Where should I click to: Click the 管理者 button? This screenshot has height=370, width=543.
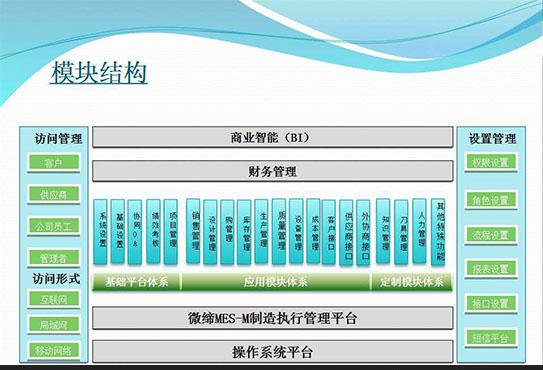[54, 258]
